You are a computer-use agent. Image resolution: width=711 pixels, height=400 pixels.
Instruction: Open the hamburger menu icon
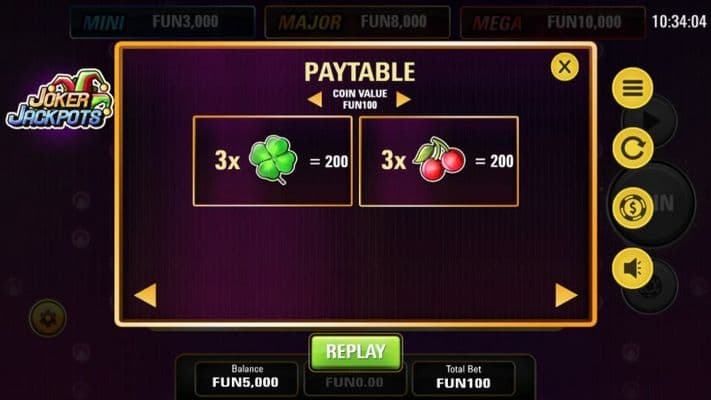[x=633, y=88]
